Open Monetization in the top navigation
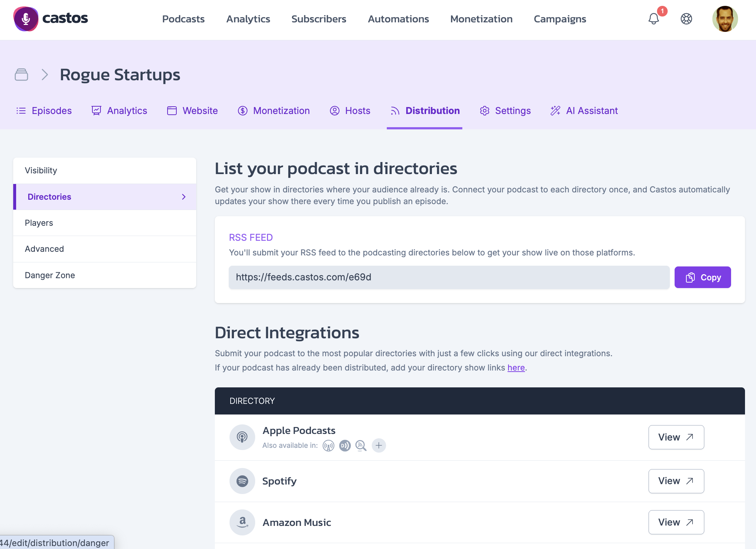756x549 pixels. (481, 19)
